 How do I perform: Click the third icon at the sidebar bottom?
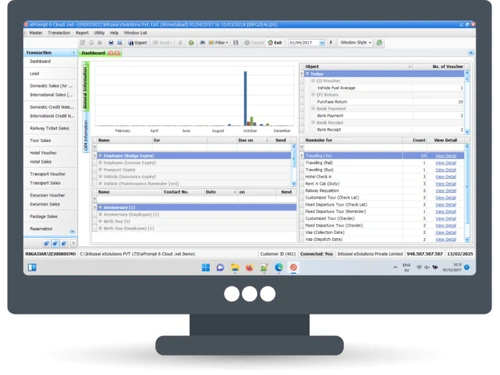click(x=64, y=243)
